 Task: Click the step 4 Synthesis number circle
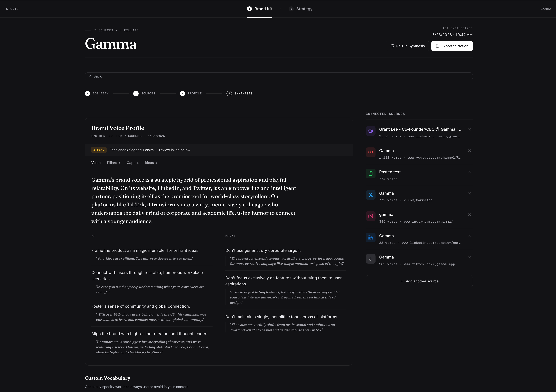[x=229, y=94]
